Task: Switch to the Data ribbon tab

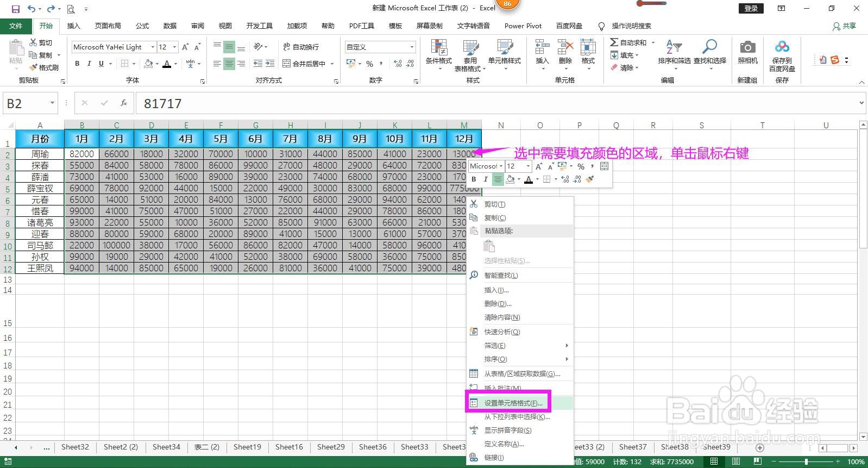Action: 170,26
